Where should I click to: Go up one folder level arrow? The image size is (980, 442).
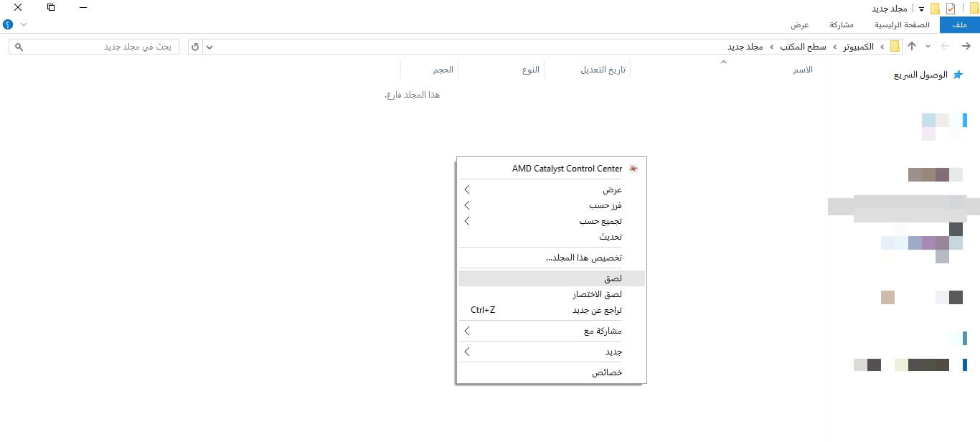coord(912,46)
